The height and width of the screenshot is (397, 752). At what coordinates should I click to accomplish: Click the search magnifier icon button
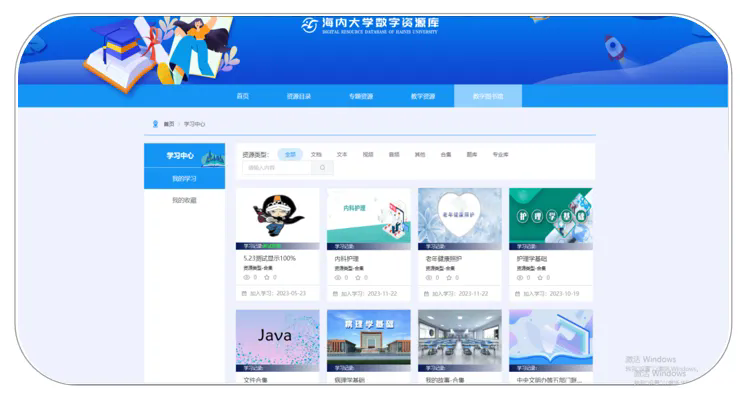pyautogui.click(x=322, y=168)
